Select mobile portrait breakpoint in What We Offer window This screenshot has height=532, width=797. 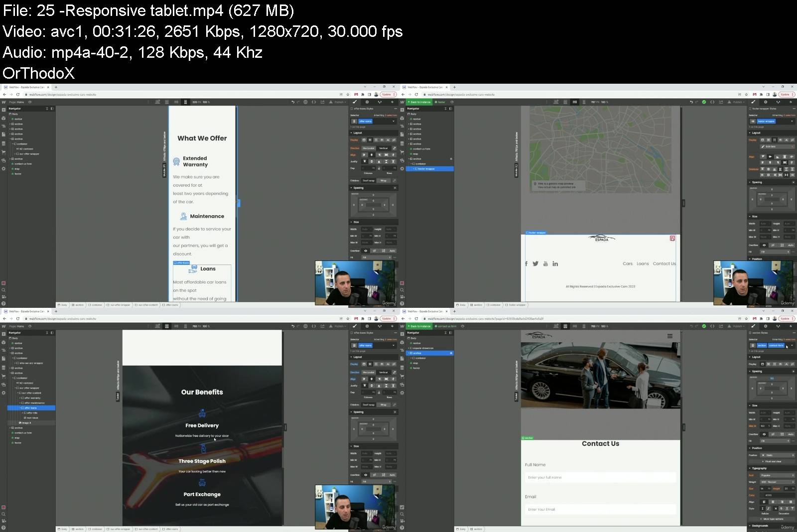point(185,102)
